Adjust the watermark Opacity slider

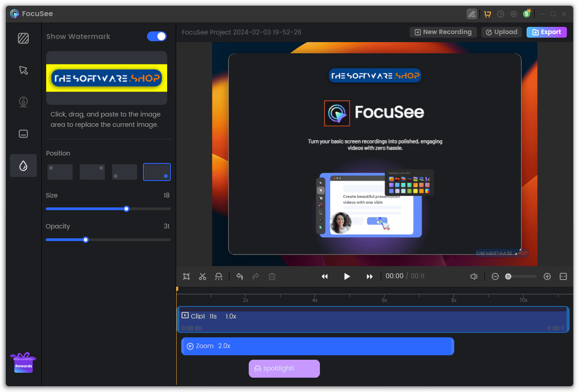click(x=108, y=240)
